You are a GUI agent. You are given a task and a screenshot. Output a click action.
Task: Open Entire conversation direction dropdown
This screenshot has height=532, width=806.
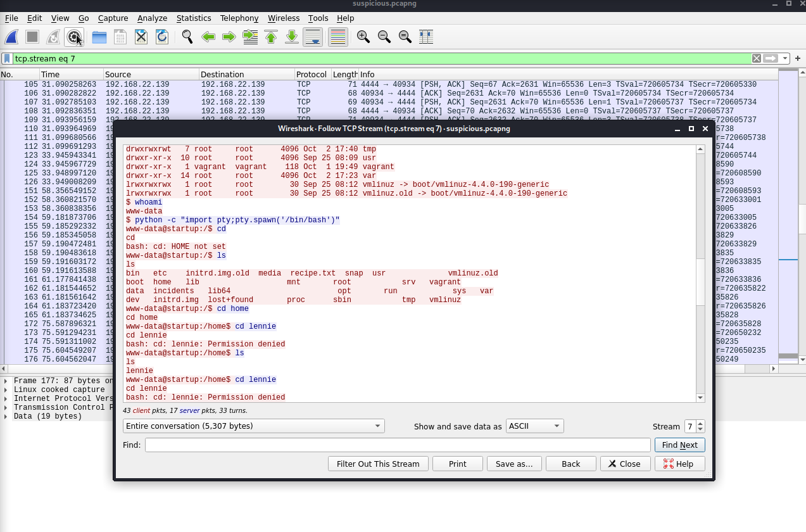(254, 426)
